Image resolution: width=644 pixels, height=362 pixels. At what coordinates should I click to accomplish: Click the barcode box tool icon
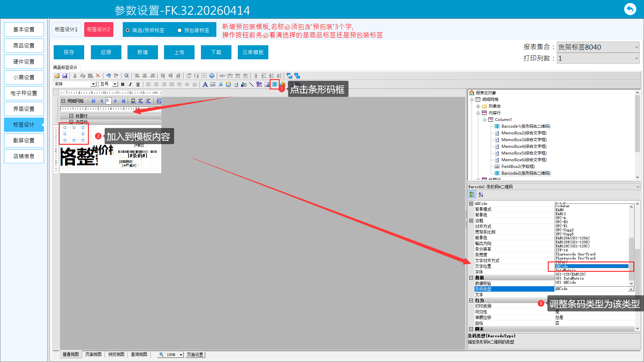click(x=274, y=84)
